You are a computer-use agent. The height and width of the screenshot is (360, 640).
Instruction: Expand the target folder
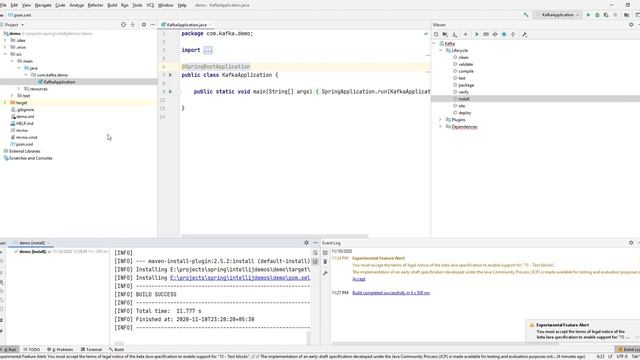5,103
